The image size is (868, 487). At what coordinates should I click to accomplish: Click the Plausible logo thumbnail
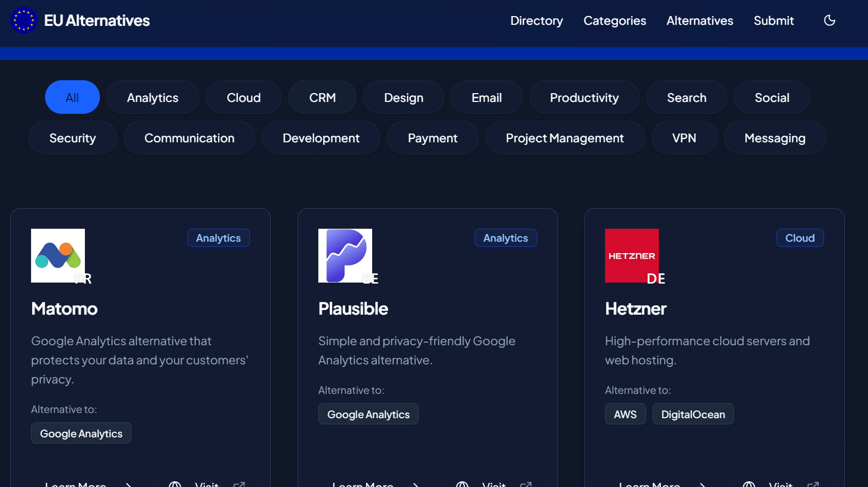point(345,256)
